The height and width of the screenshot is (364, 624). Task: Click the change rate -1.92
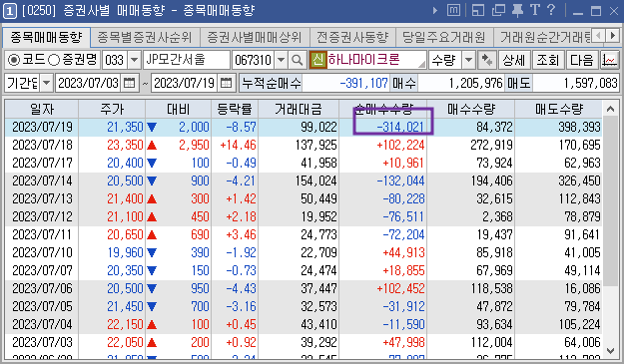tap(241, 252)
